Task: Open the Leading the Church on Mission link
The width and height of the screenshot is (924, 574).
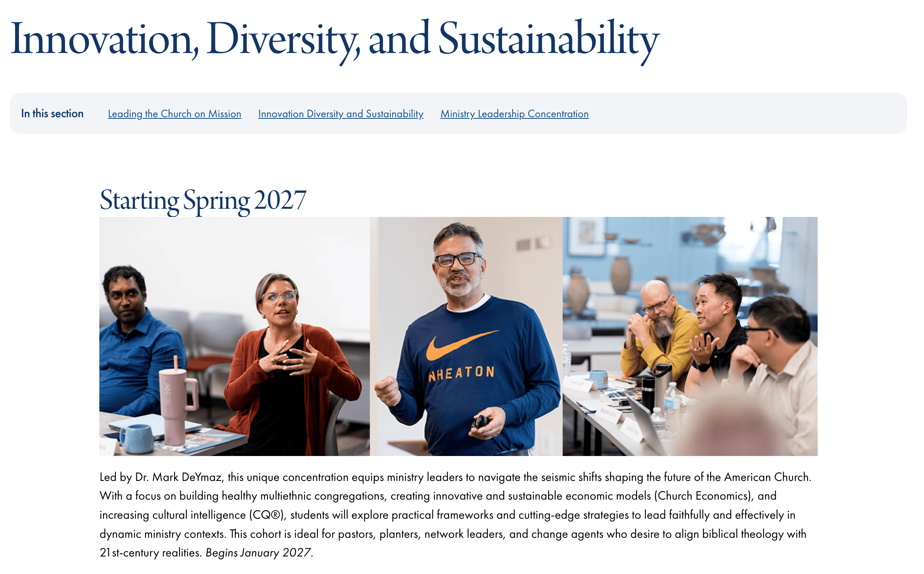Action: click(x=174, y=114)
